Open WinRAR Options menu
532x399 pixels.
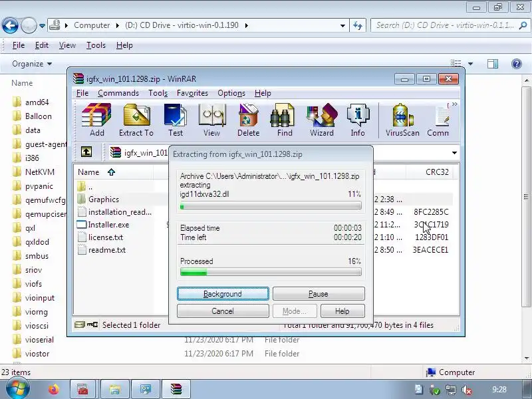pyautogui.click(x=231, y=93)
